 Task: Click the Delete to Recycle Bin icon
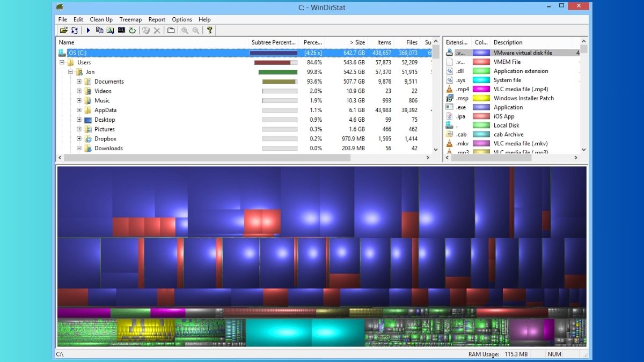(146, 31)
